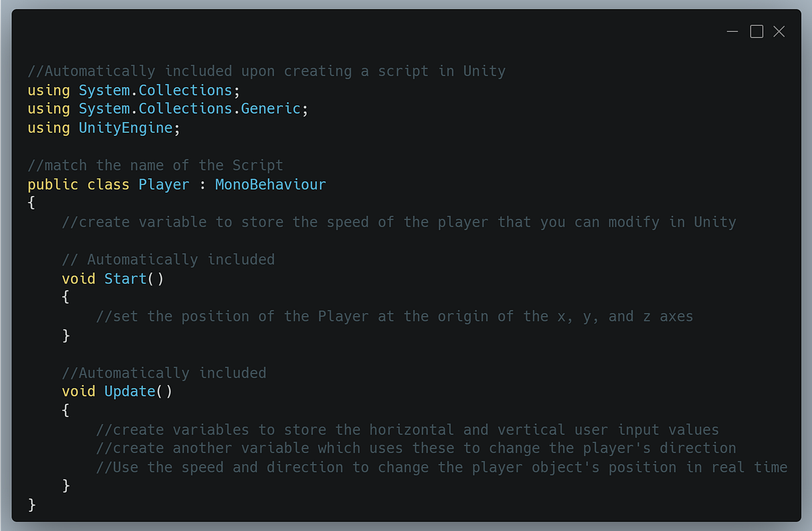
Task: Click the closing brace of the Player class
Action: 31,504
